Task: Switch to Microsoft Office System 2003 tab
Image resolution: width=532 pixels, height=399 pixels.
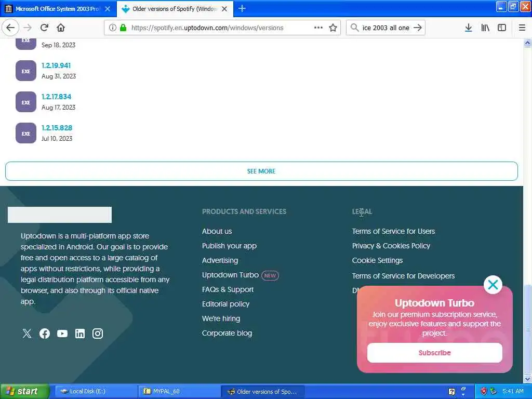Action: click(58, 9)
